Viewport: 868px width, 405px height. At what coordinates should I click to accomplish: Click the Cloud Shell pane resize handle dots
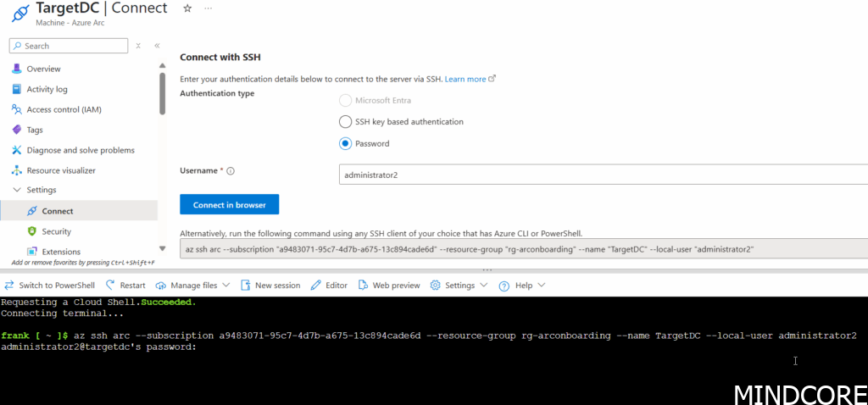click(x=487, y=270)
